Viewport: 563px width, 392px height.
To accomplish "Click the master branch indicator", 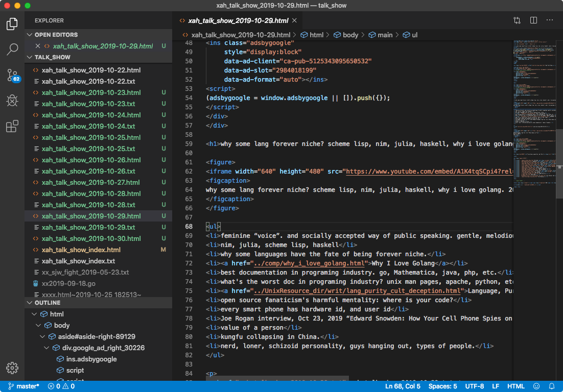I will click(24, 386).
